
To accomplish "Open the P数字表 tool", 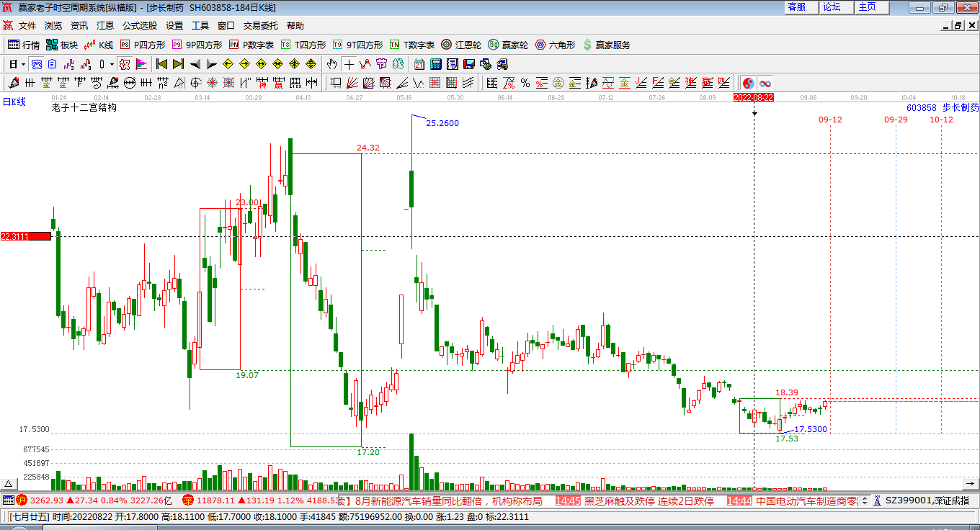I will pyautogui.click(x=251, y=45).
